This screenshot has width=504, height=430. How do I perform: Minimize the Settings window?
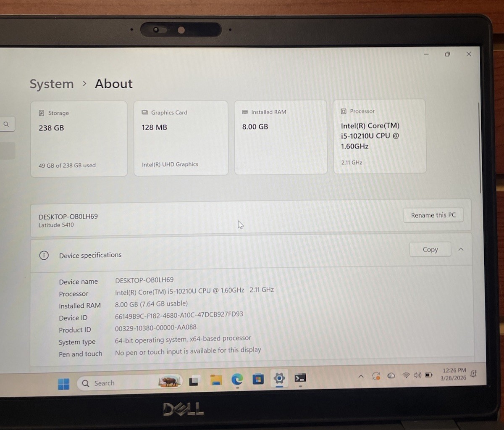click(x=426, y=54)
